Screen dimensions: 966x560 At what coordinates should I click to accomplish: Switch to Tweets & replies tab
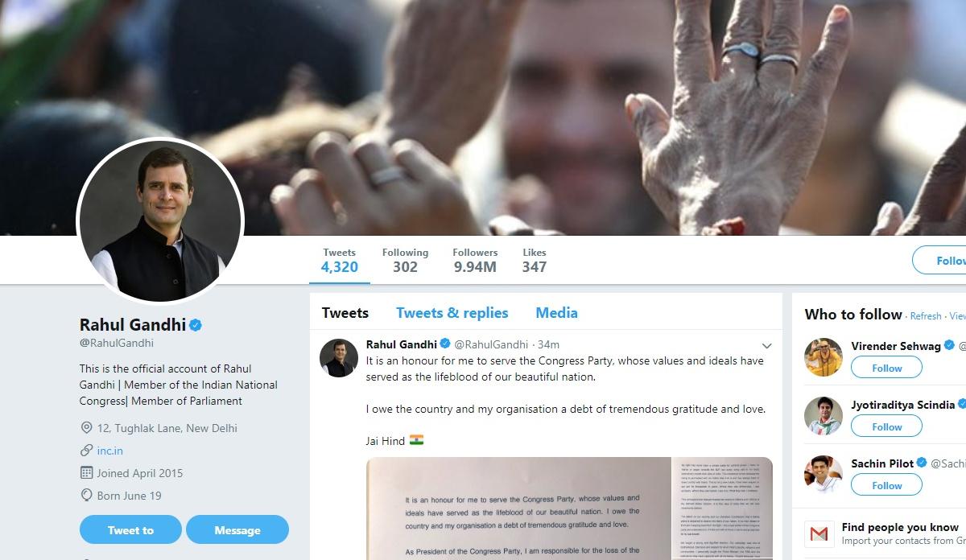click(452, 313)
